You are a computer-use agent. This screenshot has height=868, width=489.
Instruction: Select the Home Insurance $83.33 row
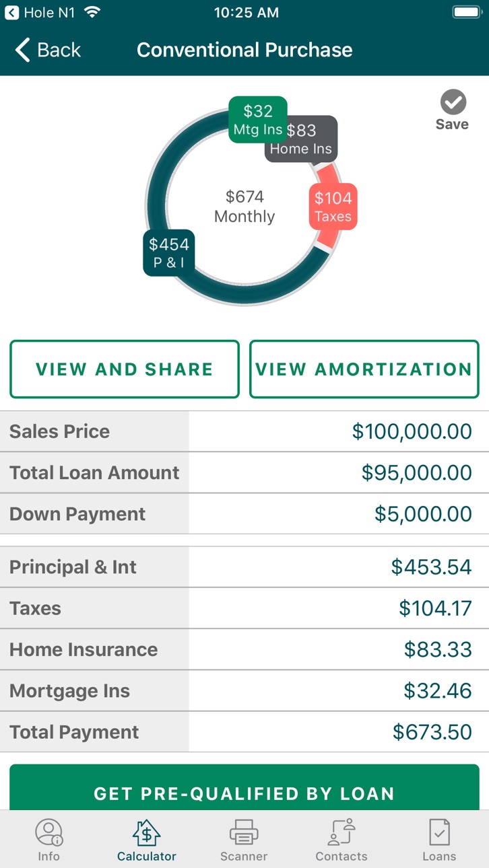244,649
